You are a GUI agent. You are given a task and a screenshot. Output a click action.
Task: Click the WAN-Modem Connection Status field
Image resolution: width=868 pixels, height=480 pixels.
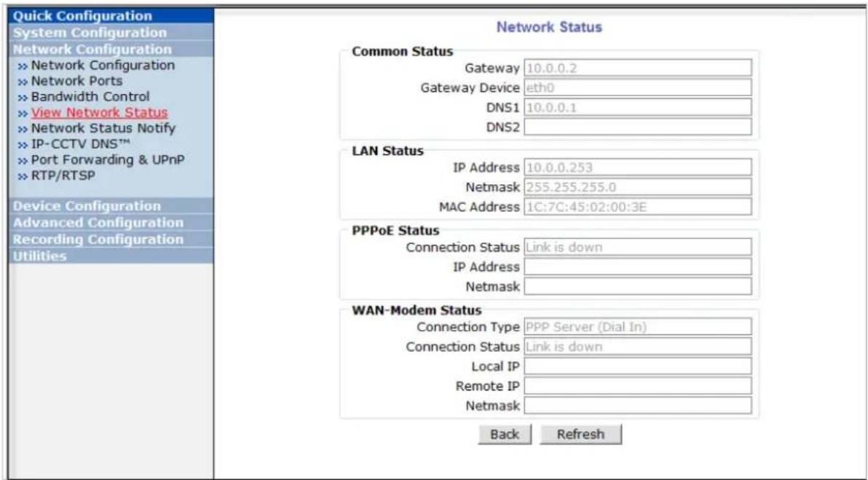(638, 346)
